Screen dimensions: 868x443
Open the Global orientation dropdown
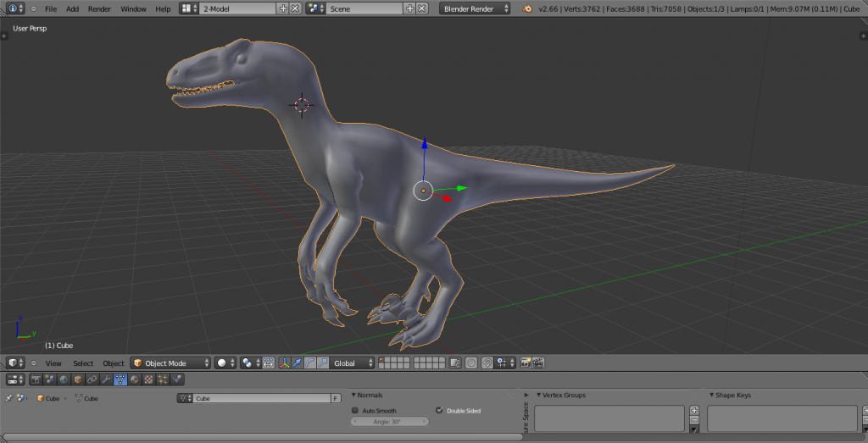352,363
